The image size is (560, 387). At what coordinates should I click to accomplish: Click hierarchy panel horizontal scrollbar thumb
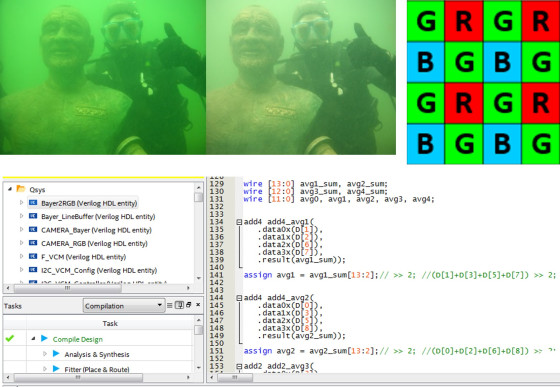[x=68, y=288]
